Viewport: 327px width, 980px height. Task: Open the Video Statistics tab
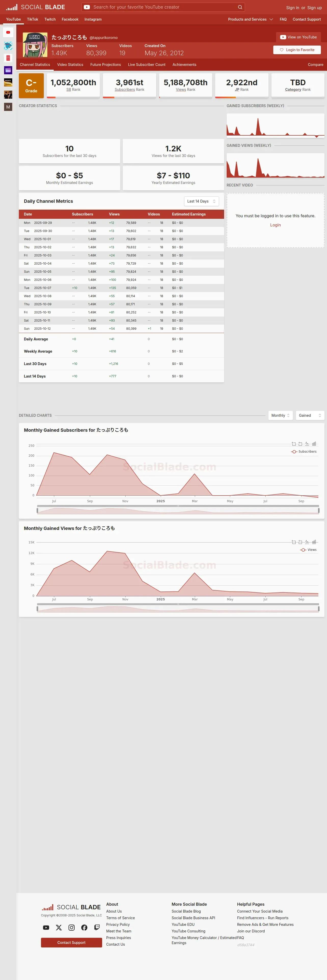pos(70,65)
